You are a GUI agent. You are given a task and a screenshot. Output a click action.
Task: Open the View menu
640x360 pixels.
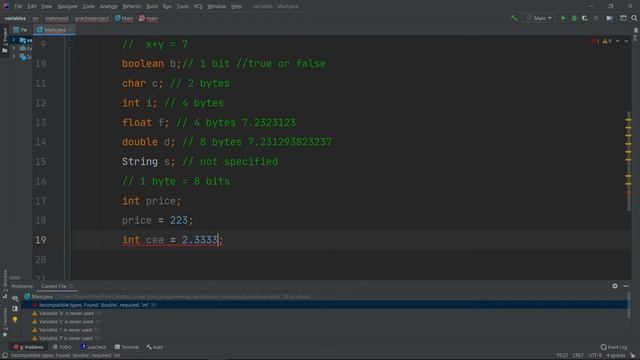(x=46, y=7)
